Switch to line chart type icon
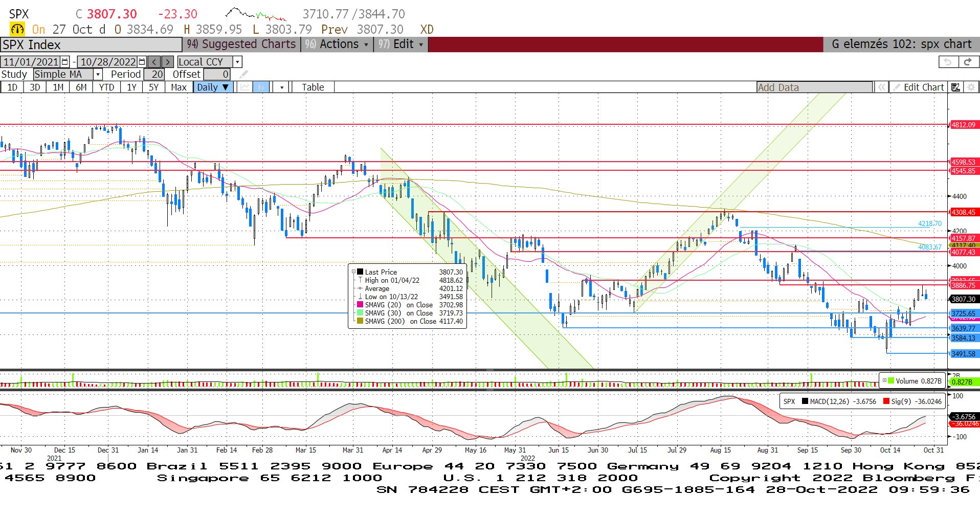The width and height of the screenshot is (980, 518). click(x=245, y=87)
